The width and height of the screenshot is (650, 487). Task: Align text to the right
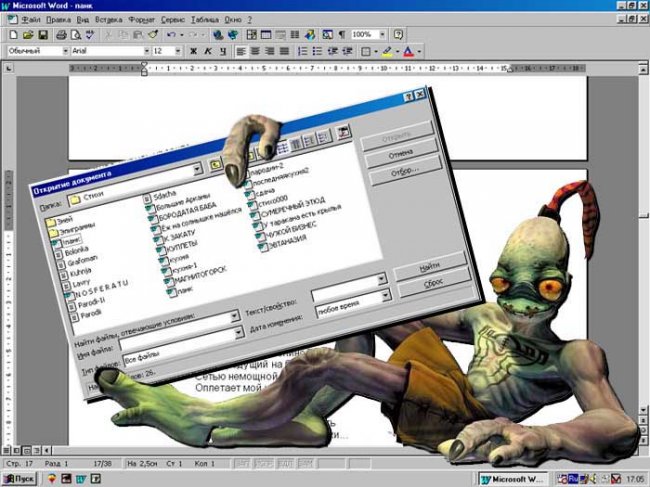pos(270,51)
